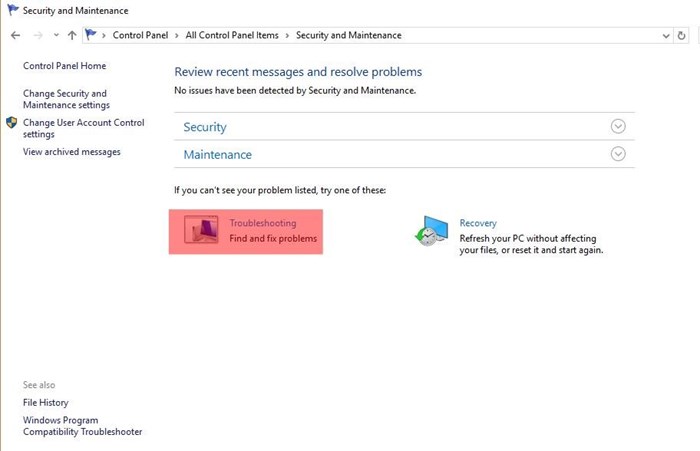
Task: Open the Recovery clock and monitor icon
Action: pyautogui.click(x=431, y=230)
